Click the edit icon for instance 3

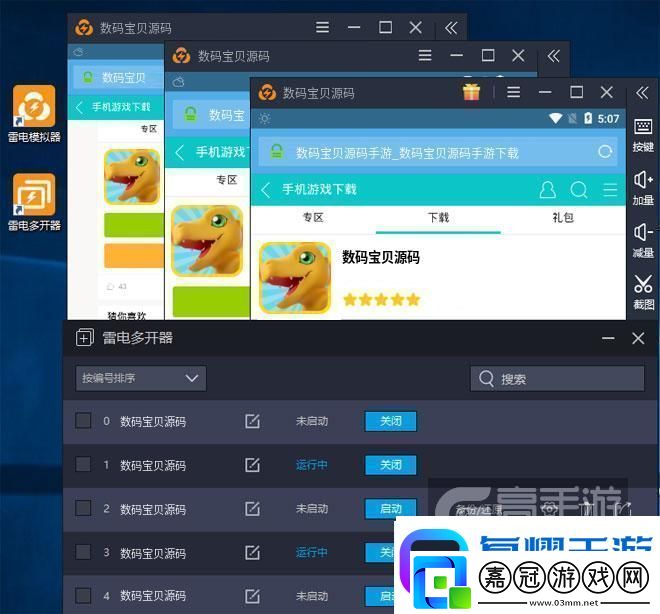[x=252, y=553]
